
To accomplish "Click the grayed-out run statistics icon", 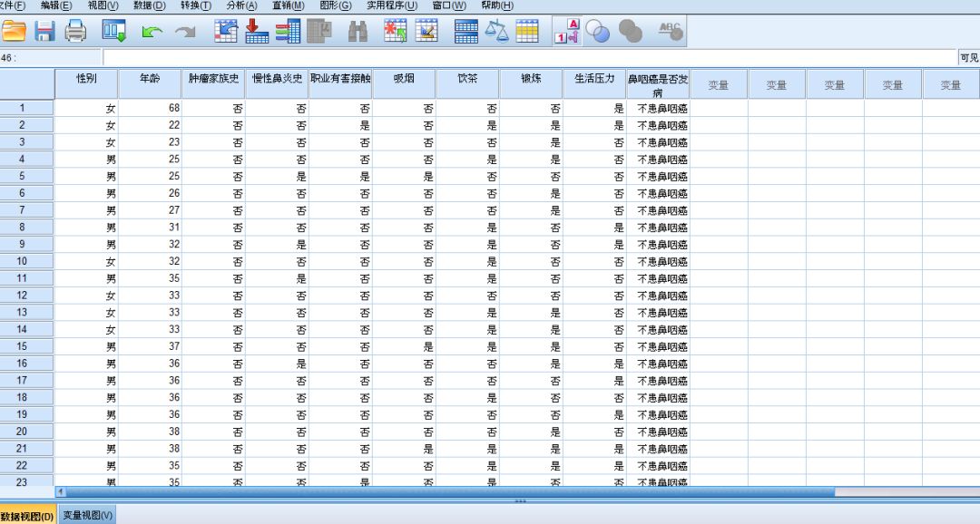I will [x=319, y=31].
